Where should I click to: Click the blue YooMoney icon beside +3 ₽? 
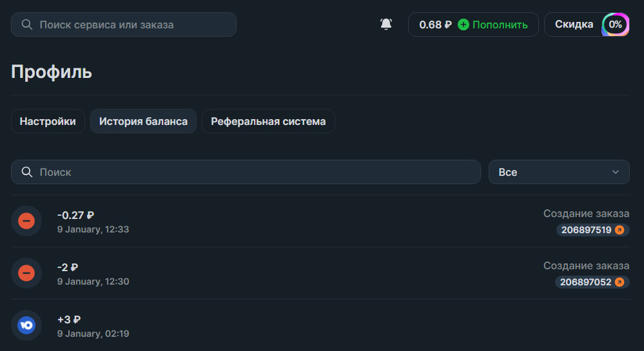point(26,325)
